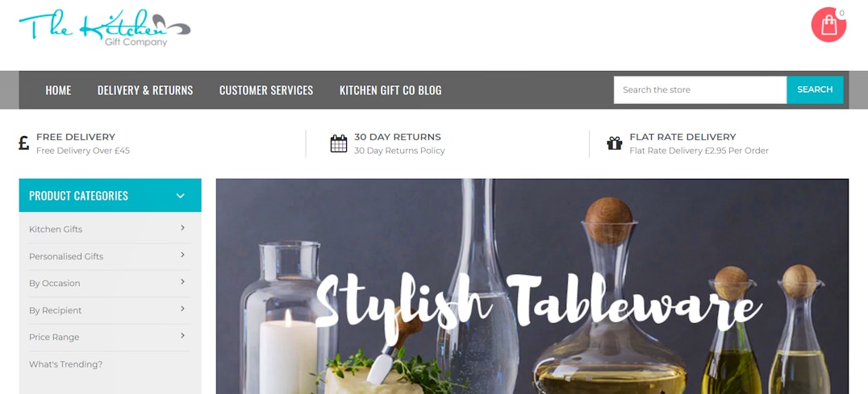Expand the Personalised Gifts category arrow
The width and height of the screenshot is (868, 394).
click(x=182, y=255)
